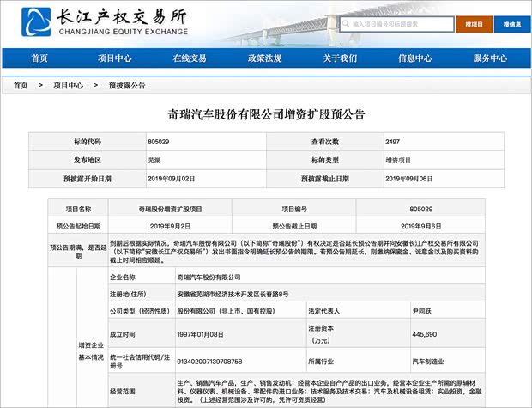Screen dimensions: 532x408
Task: Click the 项目中心 breadcrumb link
Action: 68,86
